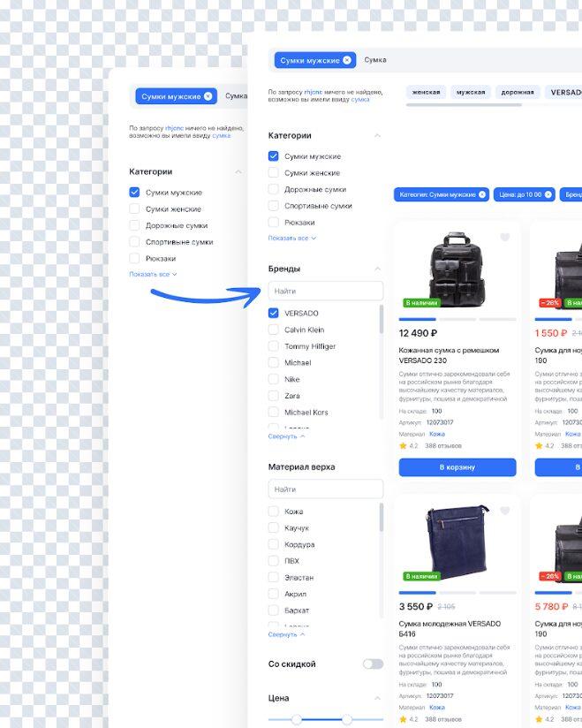Expand categories with 'Показать все' in right panel
582x728 pixels.
point(291,239)
